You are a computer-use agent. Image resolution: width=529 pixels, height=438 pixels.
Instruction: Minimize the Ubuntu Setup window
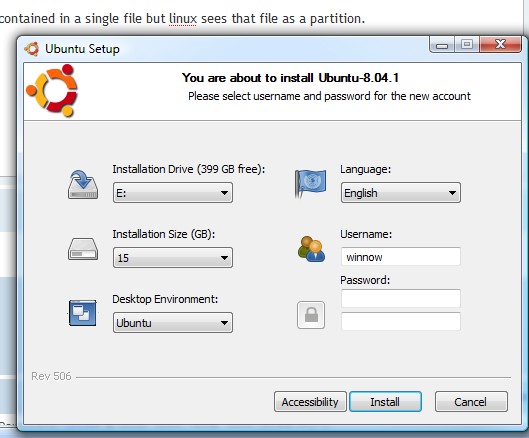point(442,45)
